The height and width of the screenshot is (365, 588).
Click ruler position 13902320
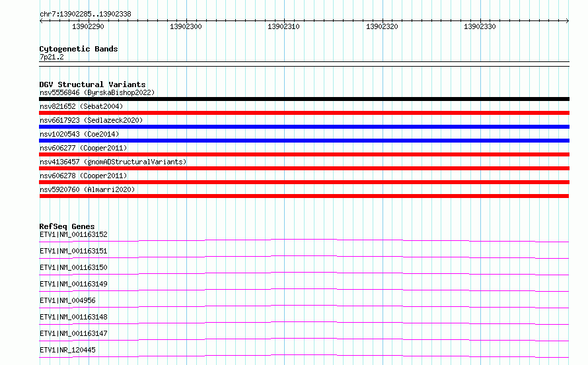coord(382,26)
